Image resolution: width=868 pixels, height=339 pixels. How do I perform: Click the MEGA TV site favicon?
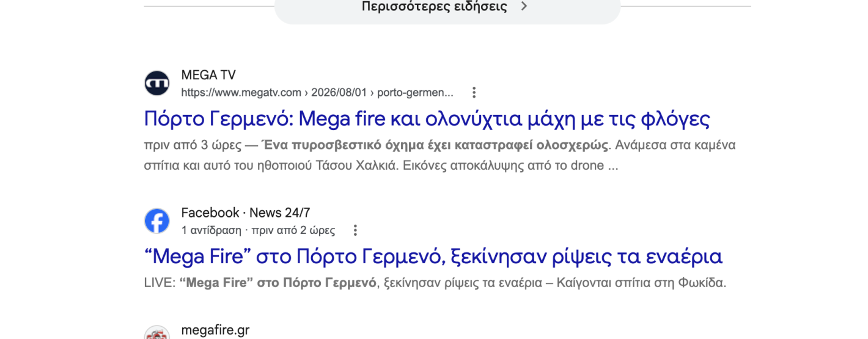[x=157, y=83]
